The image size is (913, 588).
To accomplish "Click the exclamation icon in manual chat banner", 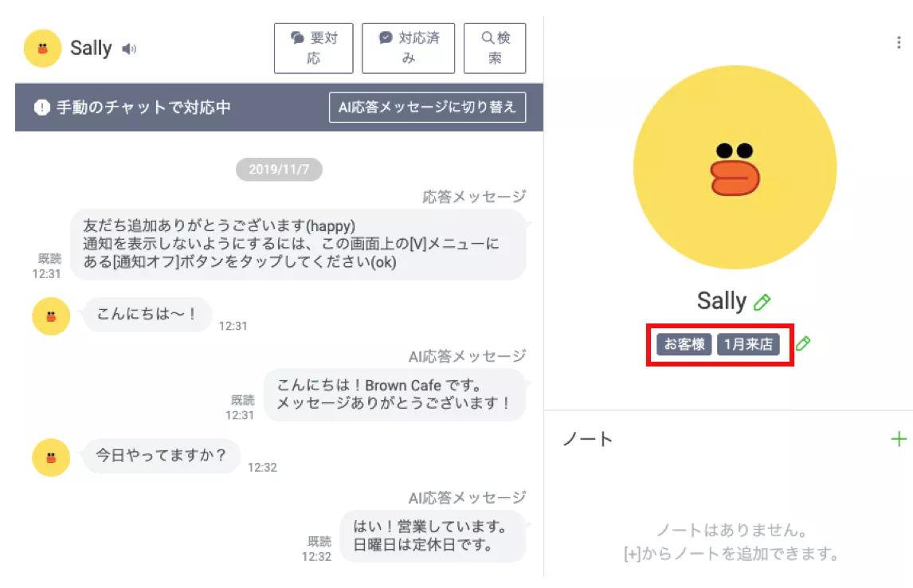I will pyautogui.click(x=42, y=107).
